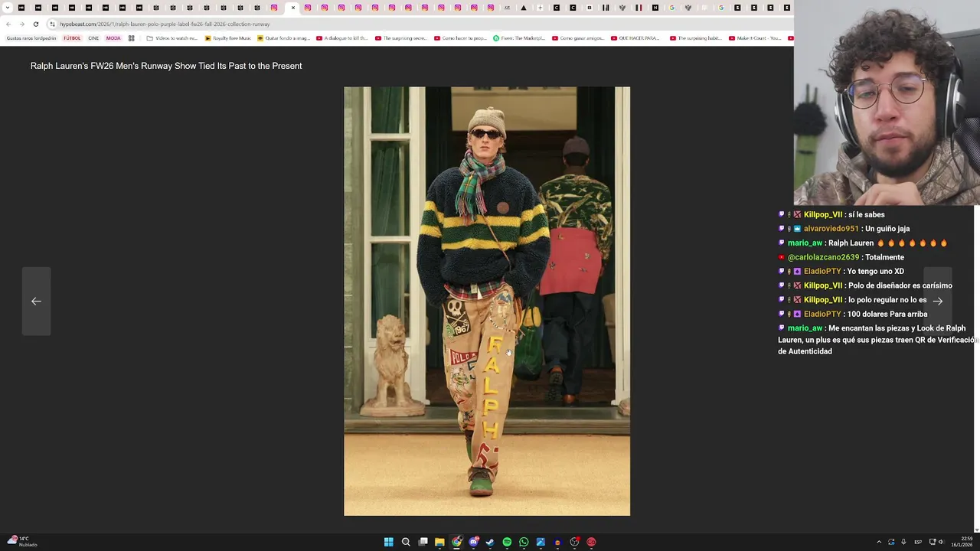Go back with the browser back arrow
Image resolution: width=980 pixels, height=551 pixels.
[8, 24]
